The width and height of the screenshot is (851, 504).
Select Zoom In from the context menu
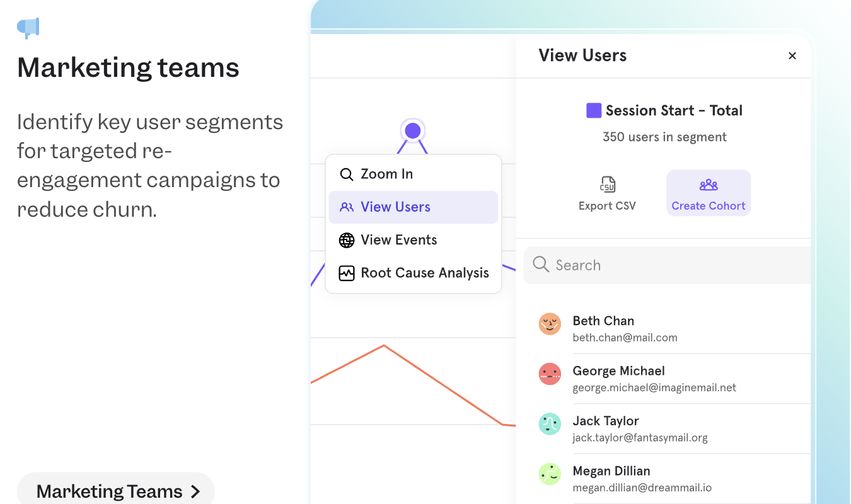coord(386,174)
